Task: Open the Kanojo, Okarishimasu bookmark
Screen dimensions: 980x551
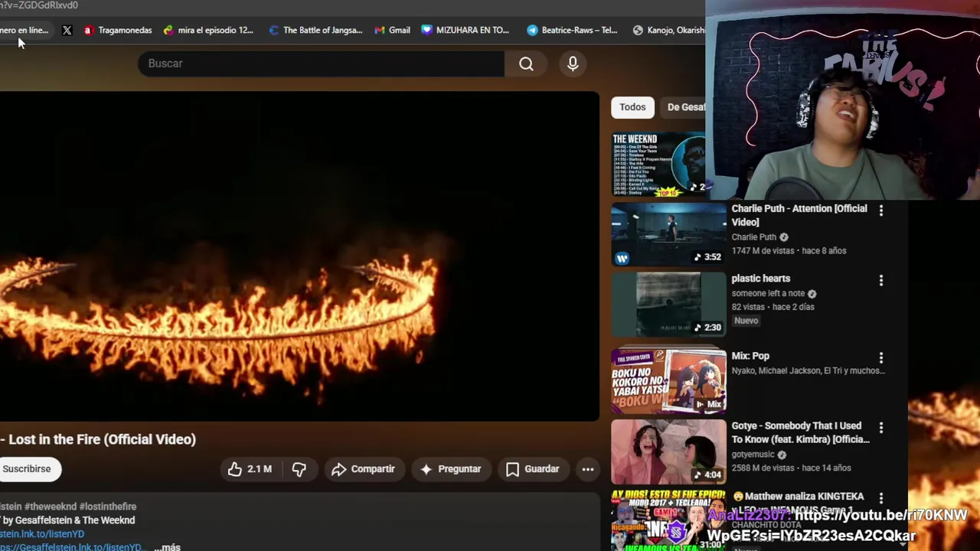Action: click(668, 31)
